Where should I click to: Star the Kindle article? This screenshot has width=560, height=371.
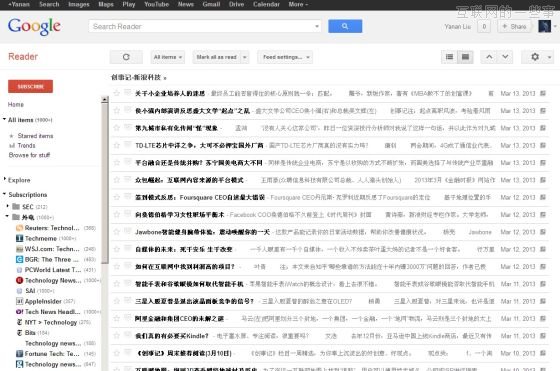coord(116,336)
